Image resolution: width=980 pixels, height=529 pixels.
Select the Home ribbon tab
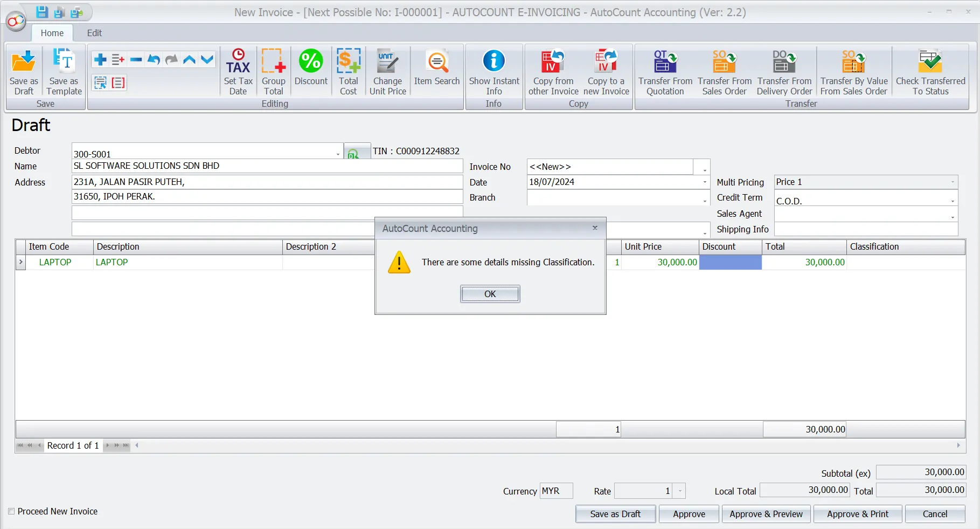tap(52, 33)
